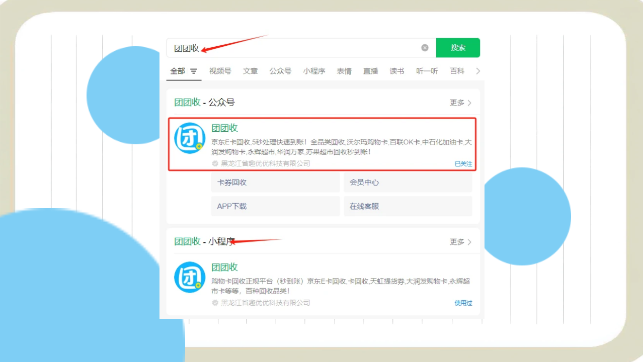The width and height of the screenshot is (644, 362).
Task: Select the 全部 tab
Action: [x=178, y=71]
